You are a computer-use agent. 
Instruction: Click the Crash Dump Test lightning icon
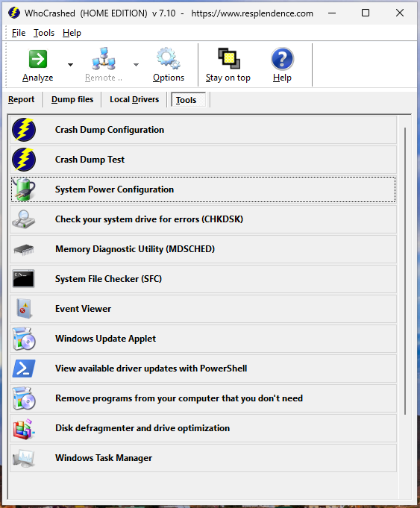[24, 160]
